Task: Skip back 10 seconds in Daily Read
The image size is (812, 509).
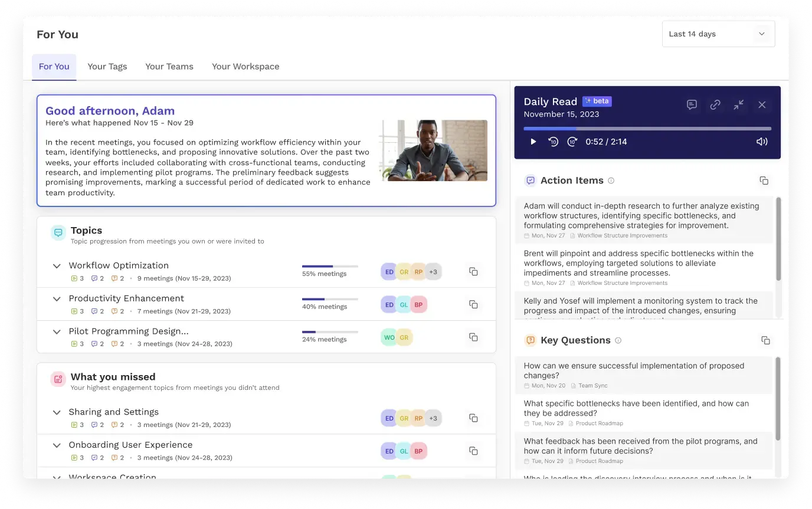Action: (x=553, y=142)
